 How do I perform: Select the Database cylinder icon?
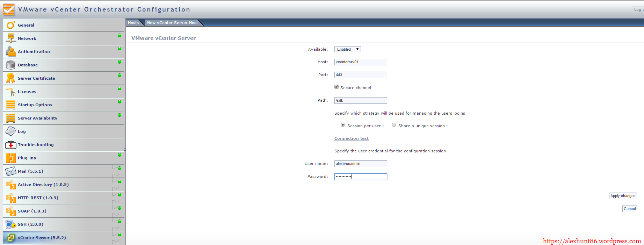11,65
